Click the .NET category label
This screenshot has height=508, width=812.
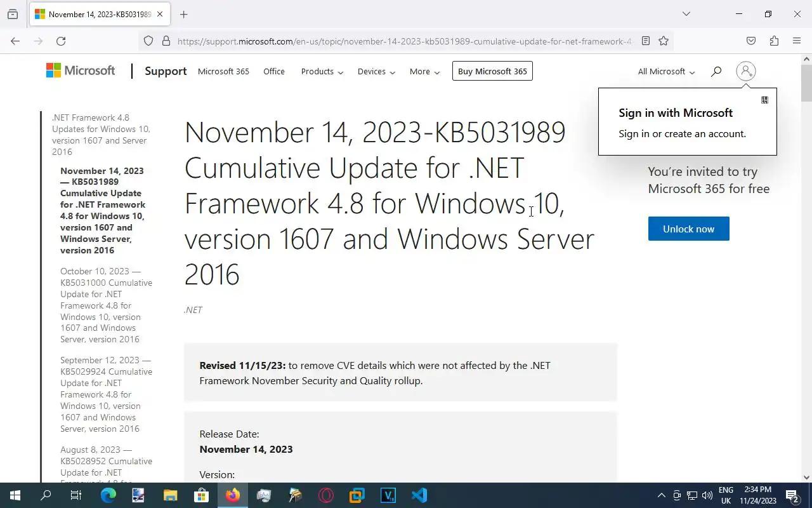pos(193,310)
